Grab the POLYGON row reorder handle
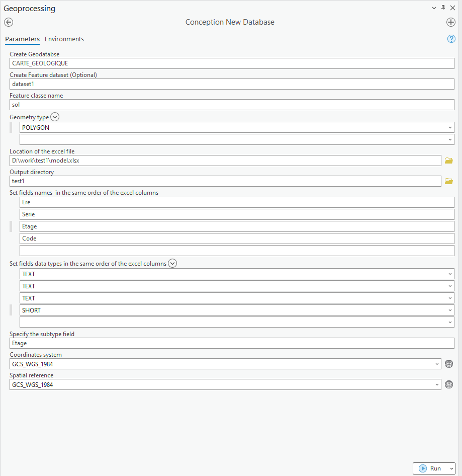Screen dimensions: 462x476 tap(11, 127)
